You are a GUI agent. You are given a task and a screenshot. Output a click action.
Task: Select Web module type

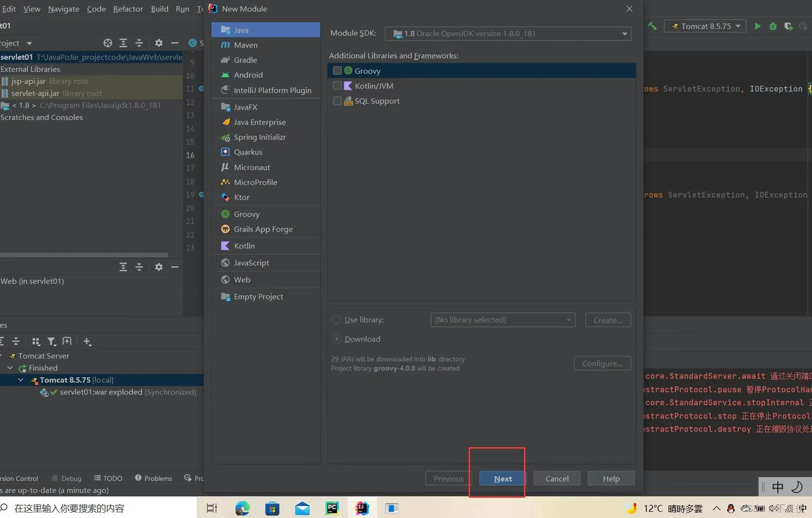click(x=266, y=280)
